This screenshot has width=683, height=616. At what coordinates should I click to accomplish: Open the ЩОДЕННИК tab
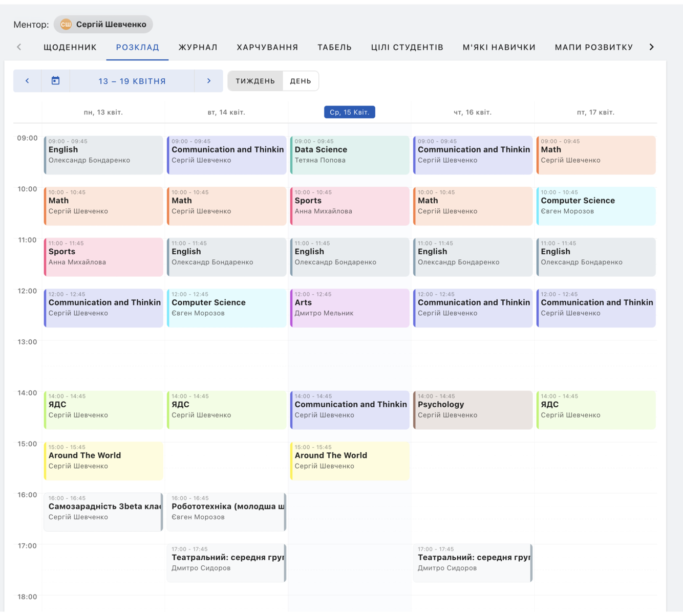coord(70,47)
